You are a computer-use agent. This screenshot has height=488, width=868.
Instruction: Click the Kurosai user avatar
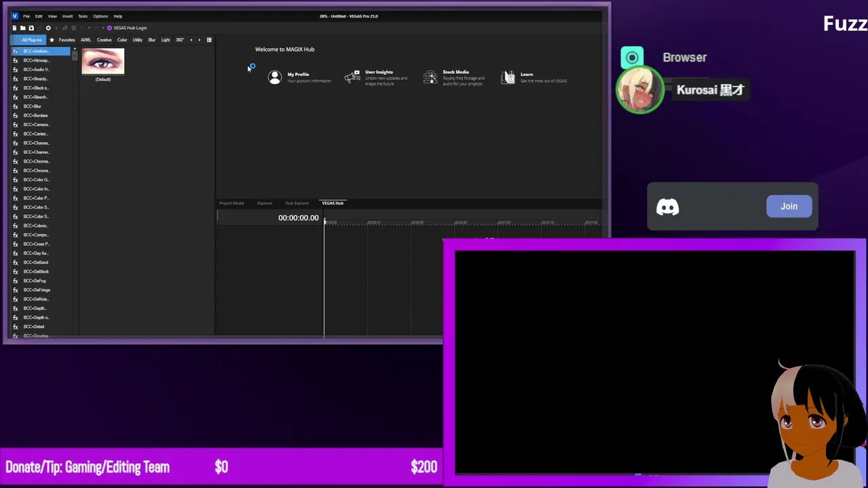[639, 90]
